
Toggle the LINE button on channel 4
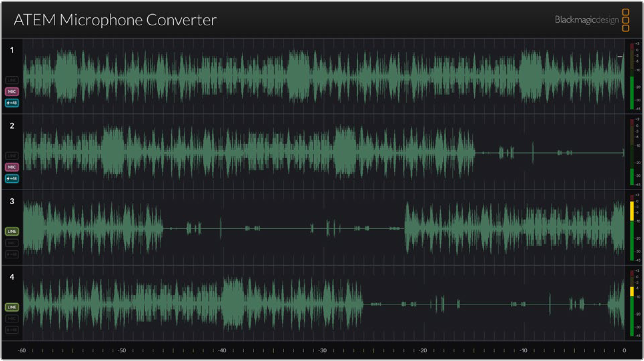[12, 307]
